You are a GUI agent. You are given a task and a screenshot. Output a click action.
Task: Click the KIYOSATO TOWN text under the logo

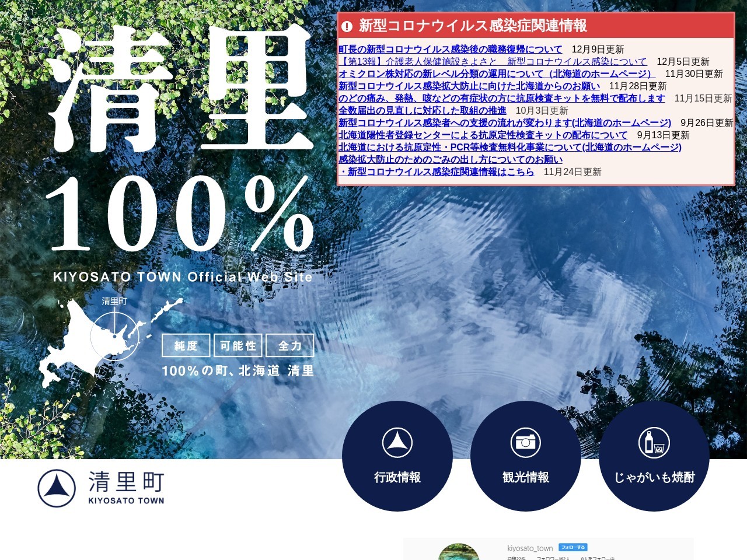click(126, 501)
